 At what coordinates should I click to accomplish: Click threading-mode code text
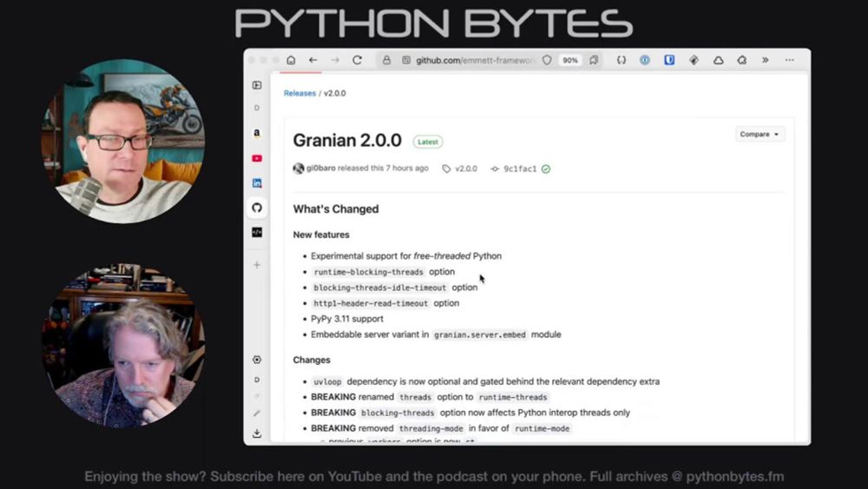[x=431, y=429]
